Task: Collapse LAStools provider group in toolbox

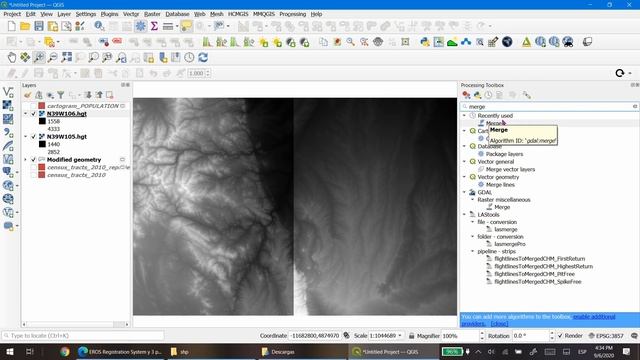Action: (464, 214)
